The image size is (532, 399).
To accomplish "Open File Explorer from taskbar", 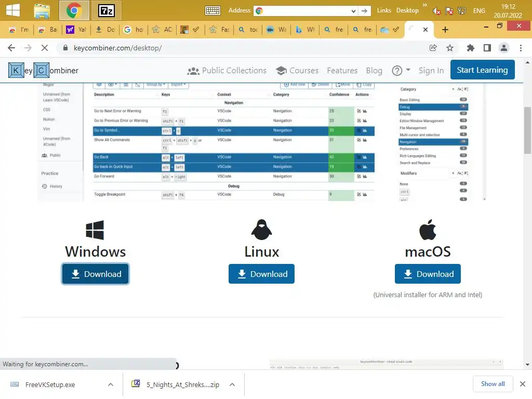I will pyautogui.click(x=42, y=10).
